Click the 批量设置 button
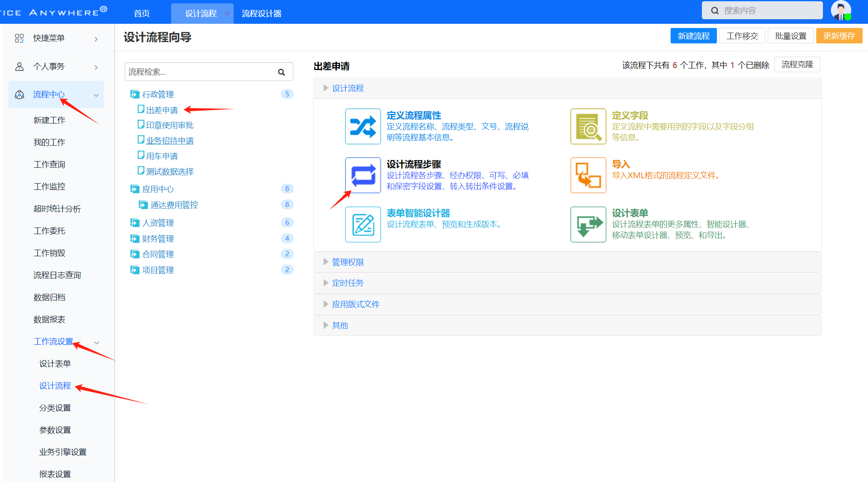Screen dimensions: 868x482 click(791, 36)
